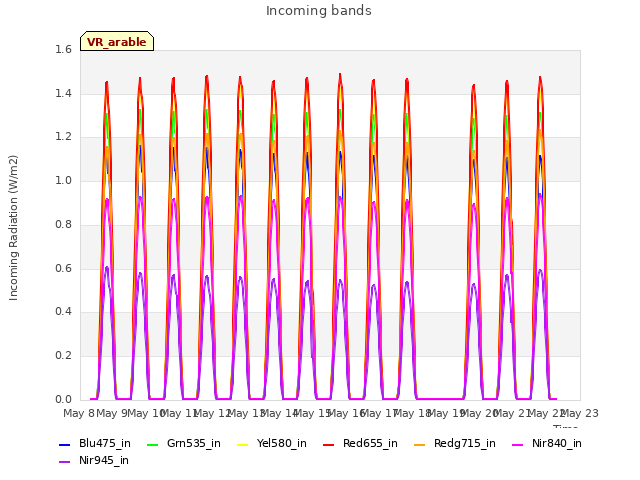Click the VR_arable annotation label

(x=117, y=42)
